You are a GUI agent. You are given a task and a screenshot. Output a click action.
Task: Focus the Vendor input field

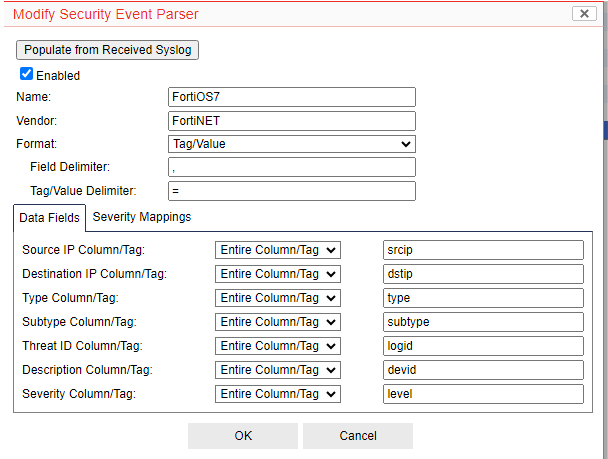(292, 120)
